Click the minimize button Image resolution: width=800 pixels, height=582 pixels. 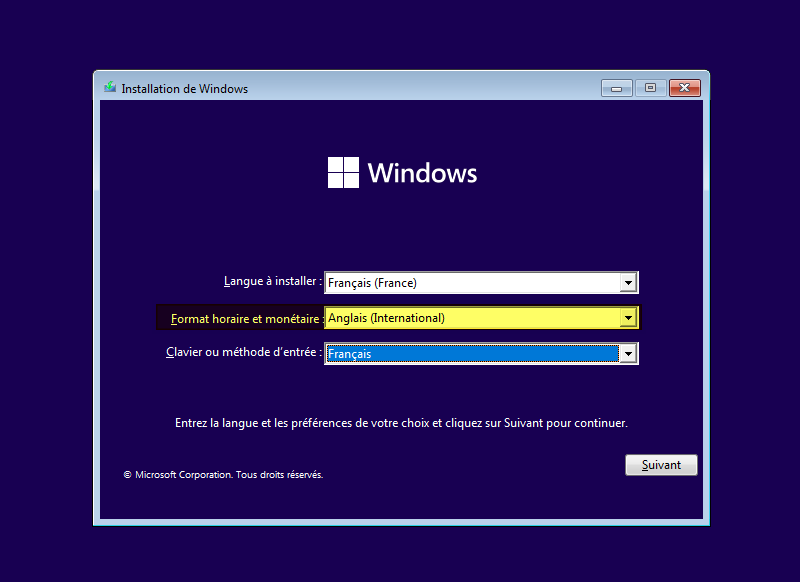pos(616,88)
